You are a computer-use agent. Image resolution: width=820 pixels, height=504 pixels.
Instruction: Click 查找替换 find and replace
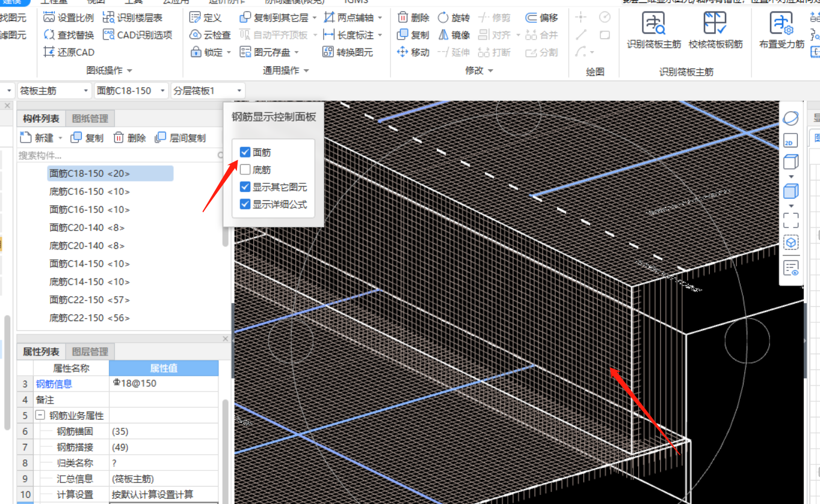69,35
